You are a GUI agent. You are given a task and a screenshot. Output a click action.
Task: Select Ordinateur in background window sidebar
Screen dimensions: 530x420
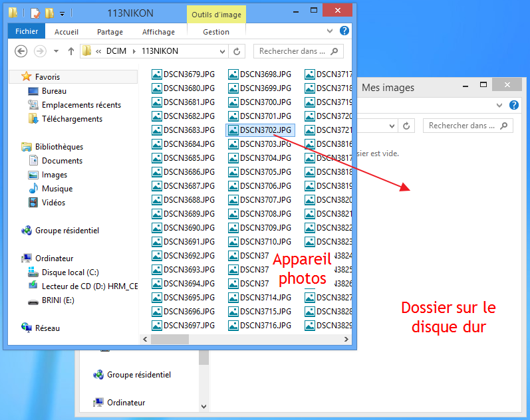(119, 403)
